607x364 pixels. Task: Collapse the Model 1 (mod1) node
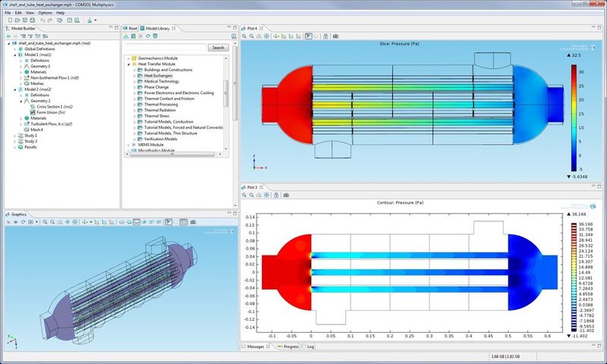click(x=15, y=55)
